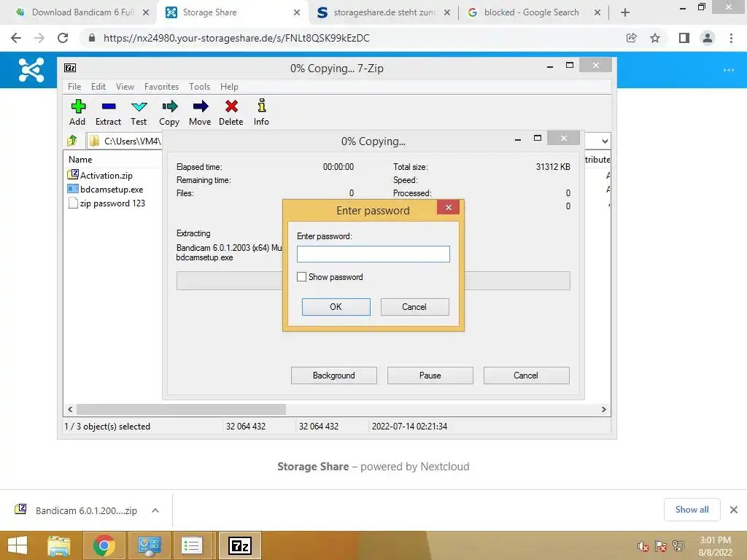Click the browser Back arrow

coord(16,38)
